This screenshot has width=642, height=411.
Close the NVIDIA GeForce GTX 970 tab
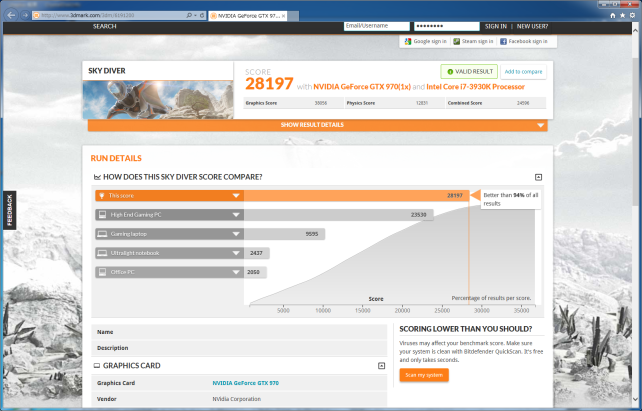pos(284,16)
